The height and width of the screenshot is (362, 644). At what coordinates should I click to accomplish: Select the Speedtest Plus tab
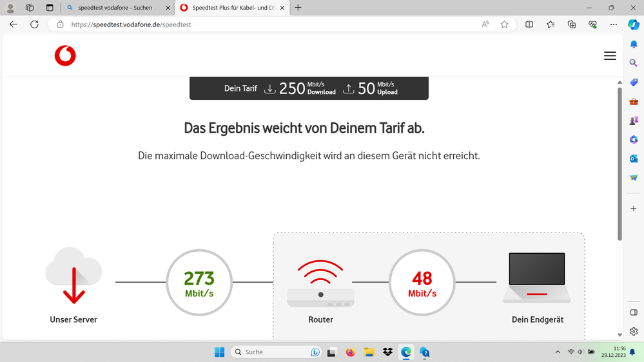(x=232, y=7)
